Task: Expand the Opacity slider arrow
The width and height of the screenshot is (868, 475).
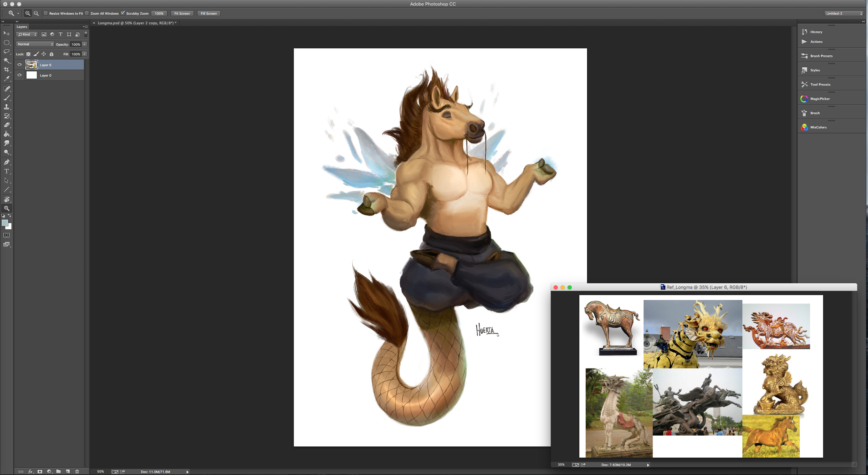Action: (x=85, y=44)
